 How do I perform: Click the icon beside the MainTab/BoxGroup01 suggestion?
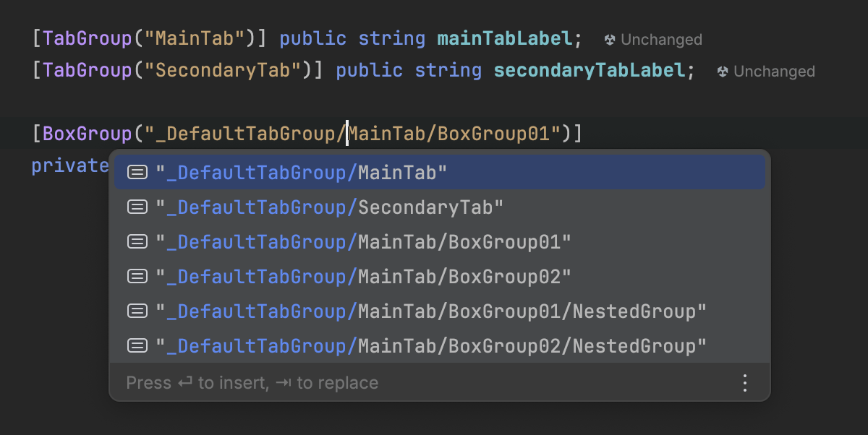(137, 242)
